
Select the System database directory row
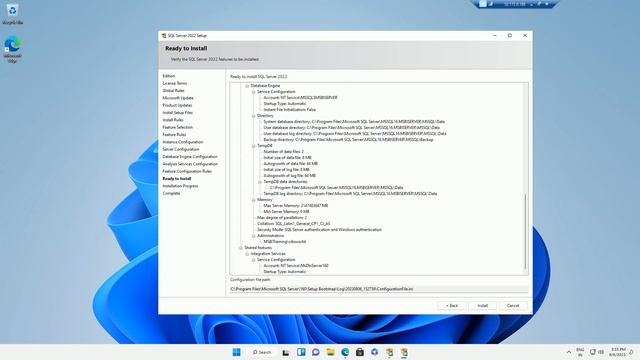[354, 122]
